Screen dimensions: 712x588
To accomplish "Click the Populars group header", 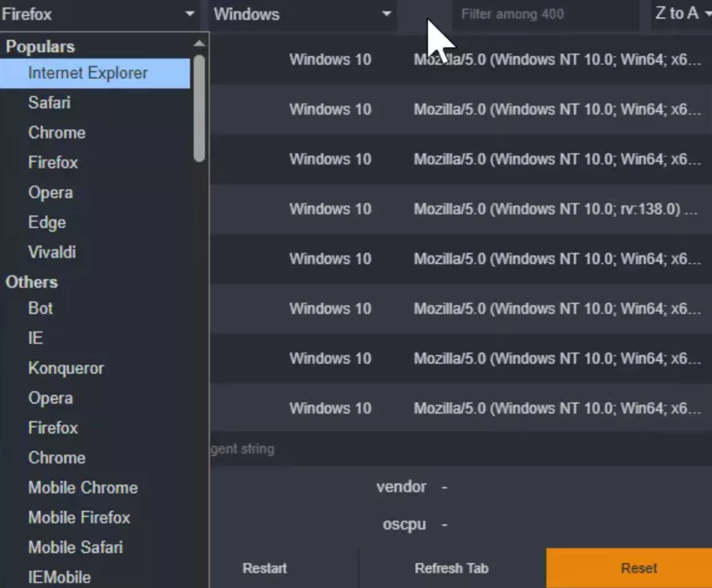I will (40, 47).
